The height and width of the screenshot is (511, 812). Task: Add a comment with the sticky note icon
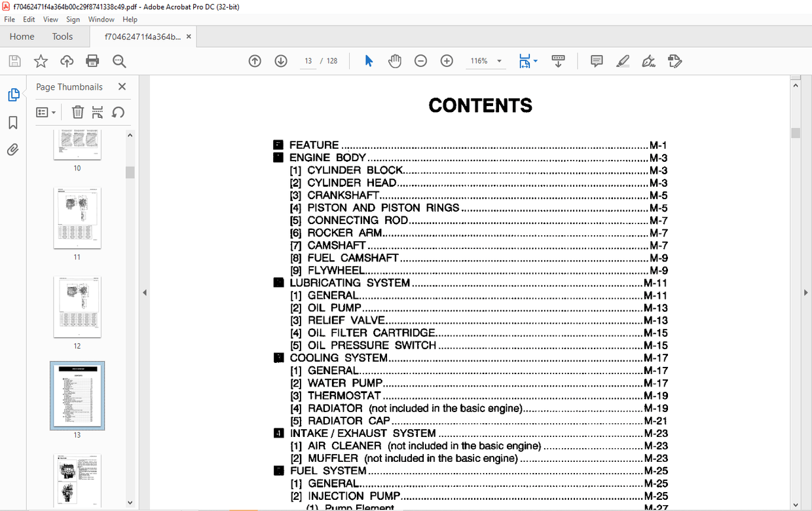pos(597,61)
